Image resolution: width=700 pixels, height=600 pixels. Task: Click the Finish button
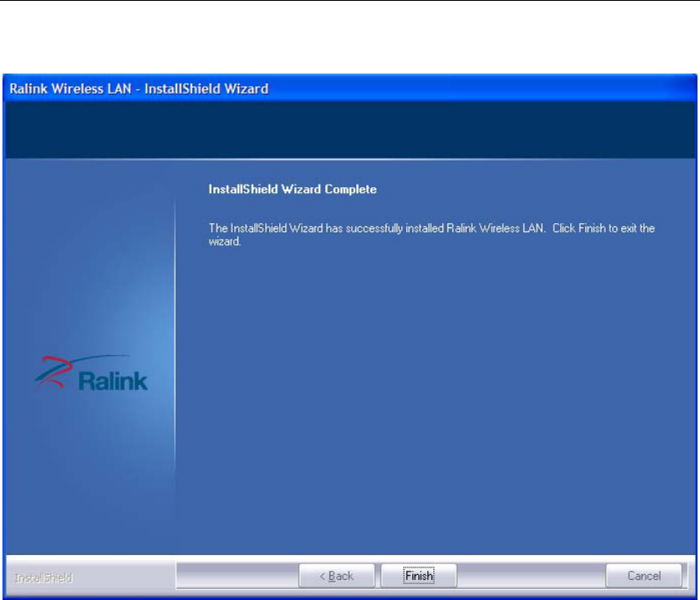(x=419, y=576)
